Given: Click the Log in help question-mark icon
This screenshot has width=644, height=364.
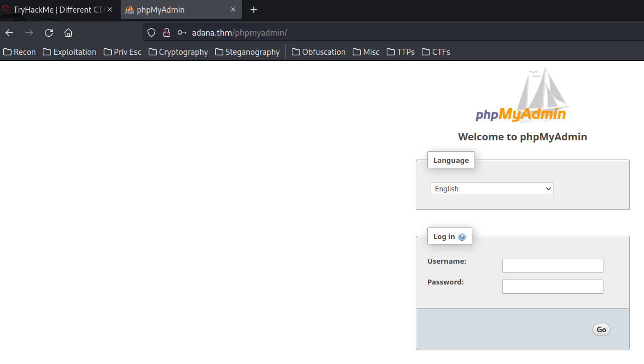Looking at the screenshot, I should [x=462, y=237].
